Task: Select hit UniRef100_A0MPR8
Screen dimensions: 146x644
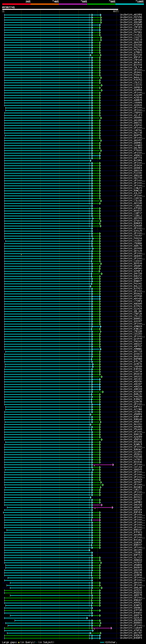Action: pyautogui.click(x=131, y=90)
